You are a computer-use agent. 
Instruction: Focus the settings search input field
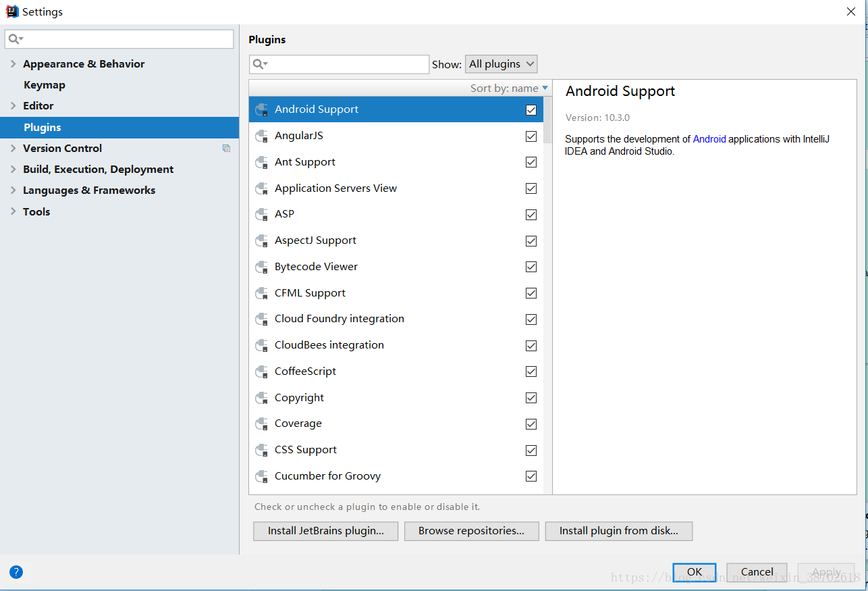pyautogui.click(x=119, y=39)
